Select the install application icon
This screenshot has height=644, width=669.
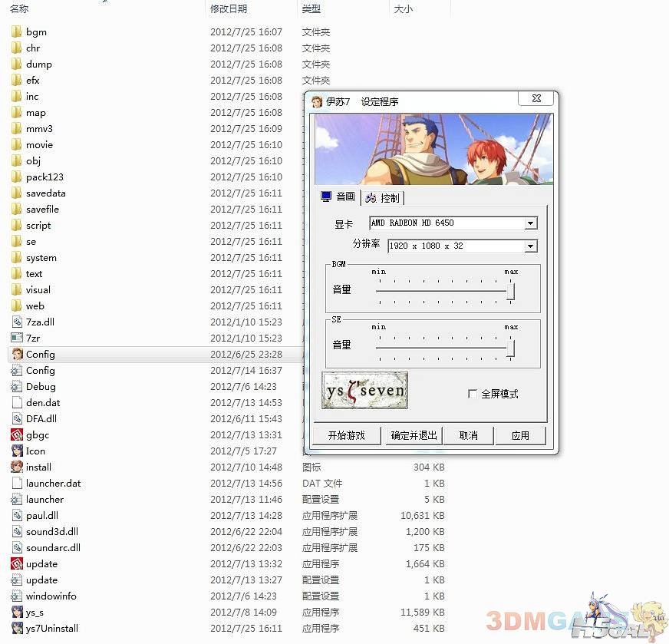(x=17, y=467)
